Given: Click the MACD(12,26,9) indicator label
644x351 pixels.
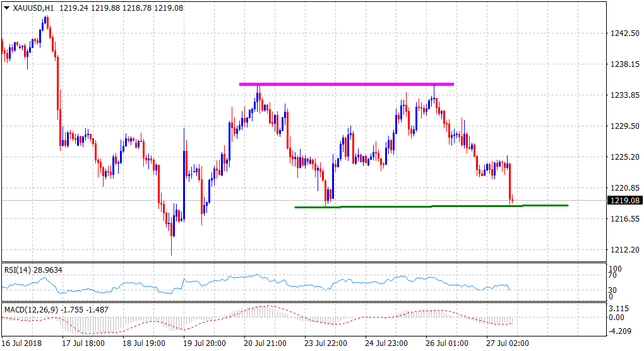Looking at the screenshot, I should [x=56, y=309].
